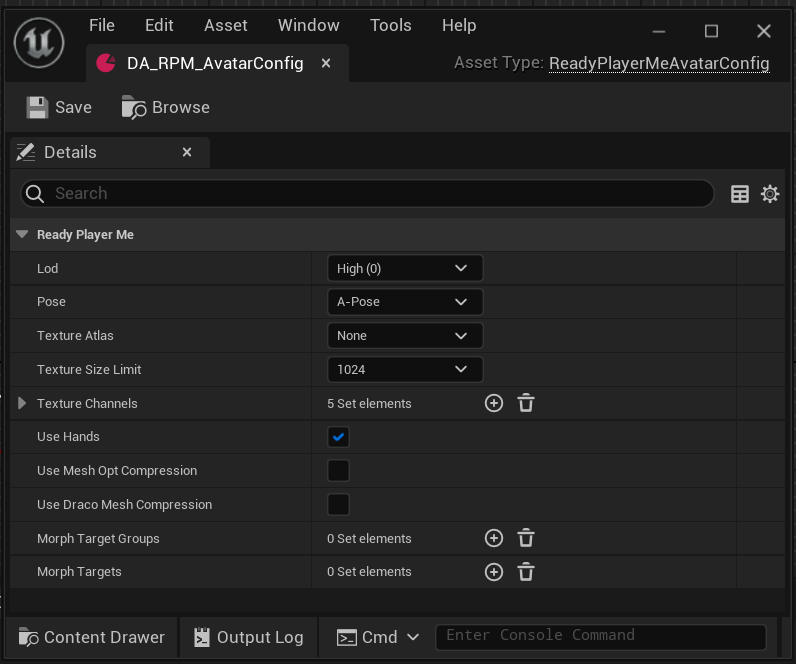The width and height of the screenshot is (796, 664).
Task: Open the Output Log
Action: click(249, 638)
